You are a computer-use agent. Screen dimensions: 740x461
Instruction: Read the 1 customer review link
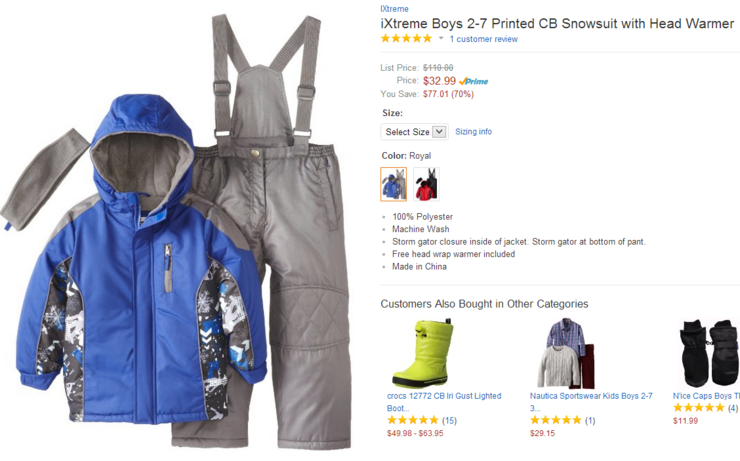483,39
